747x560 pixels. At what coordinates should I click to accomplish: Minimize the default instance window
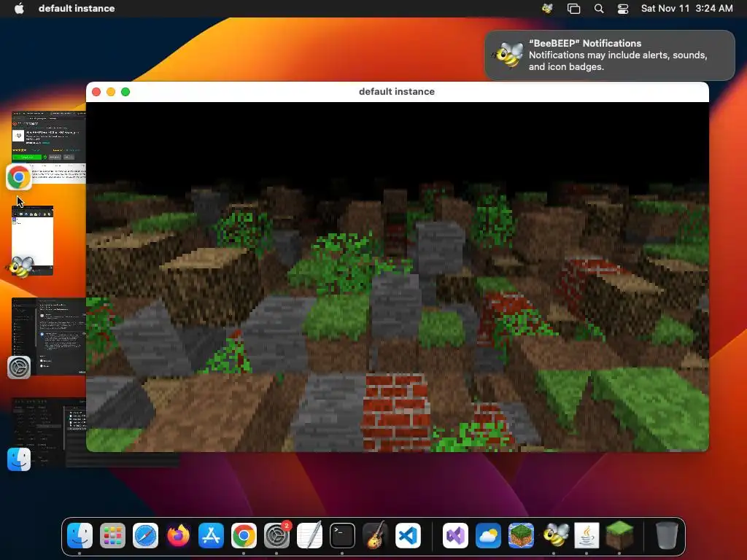111,92
